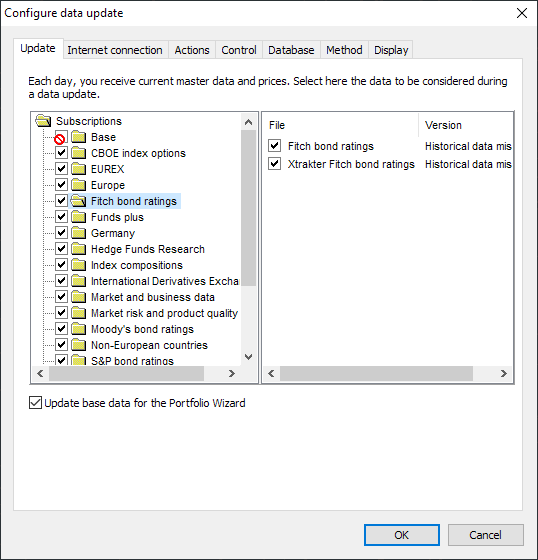Click the Funds plus folder icon
The image size is (538, 560).
point(79,217)
